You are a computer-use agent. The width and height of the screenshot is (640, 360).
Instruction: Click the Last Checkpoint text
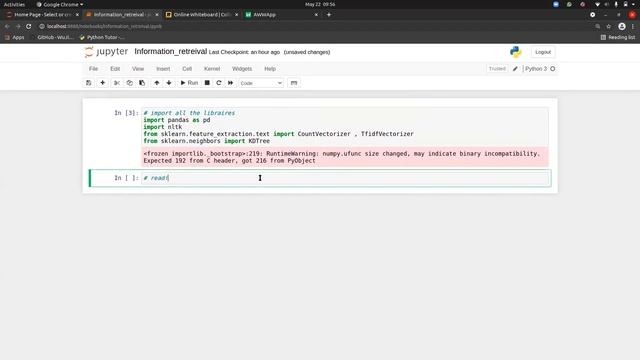pos(244,52)
